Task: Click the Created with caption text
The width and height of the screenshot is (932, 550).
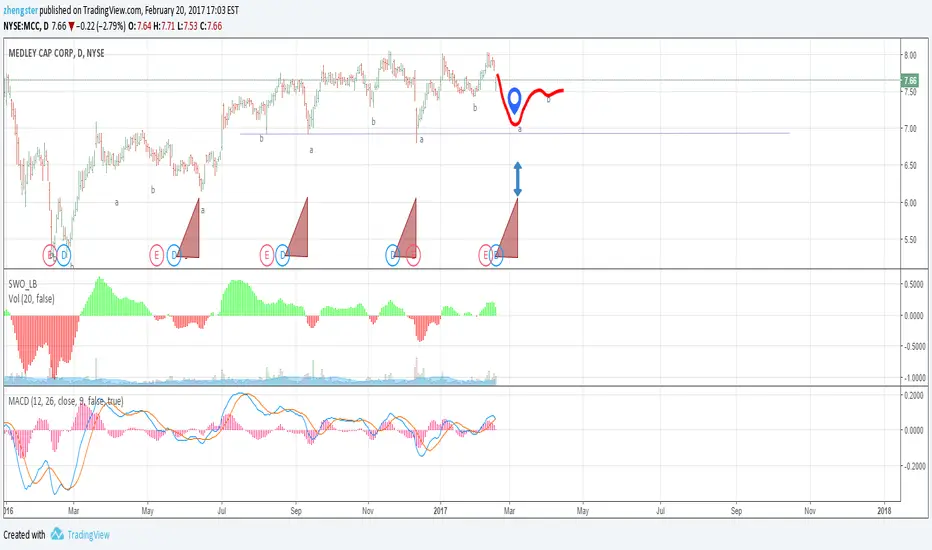Action: click(24, 535)
